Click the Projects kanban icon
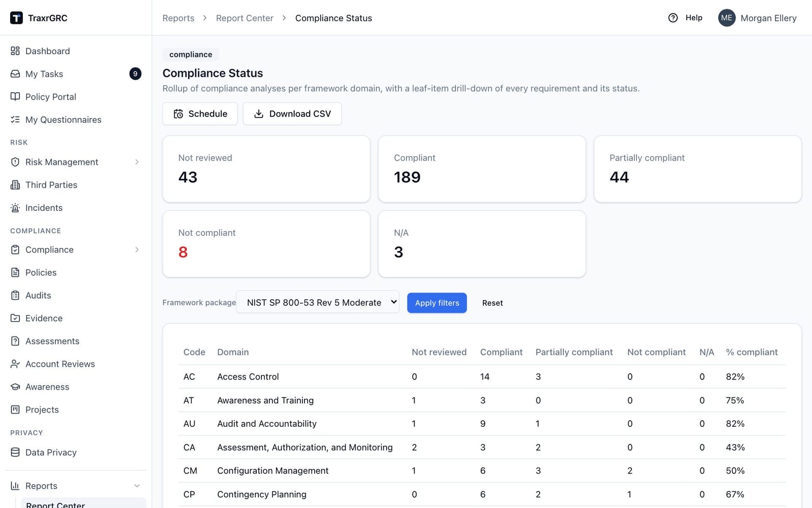The width and height of the screenshot is (812, 508). 15,409
